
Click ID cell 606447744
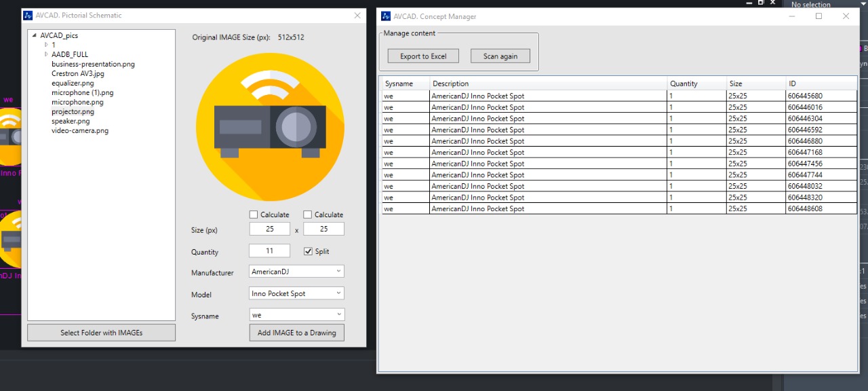pos(822,175)
